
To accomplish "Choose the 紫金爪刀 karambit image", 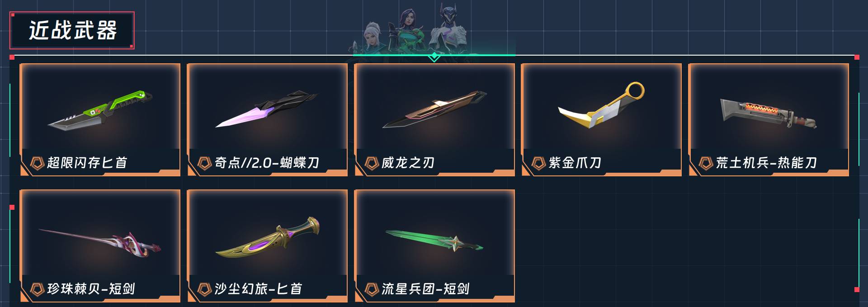I will point(601,106).
